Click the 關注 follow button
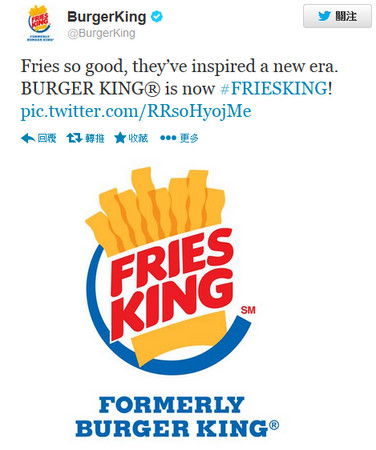The image size is (376, 450). [337, 16]
